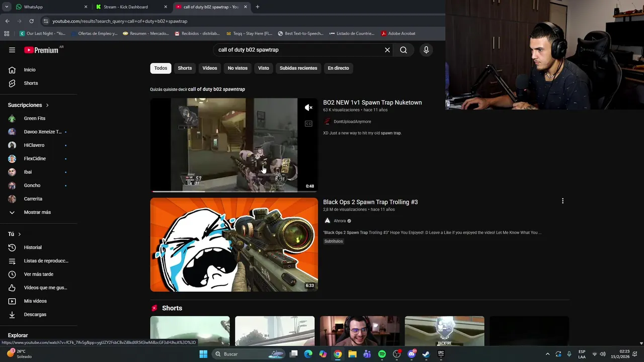
Task: Open the Short with the laughing streamer
Action: [x=360, y=331]
